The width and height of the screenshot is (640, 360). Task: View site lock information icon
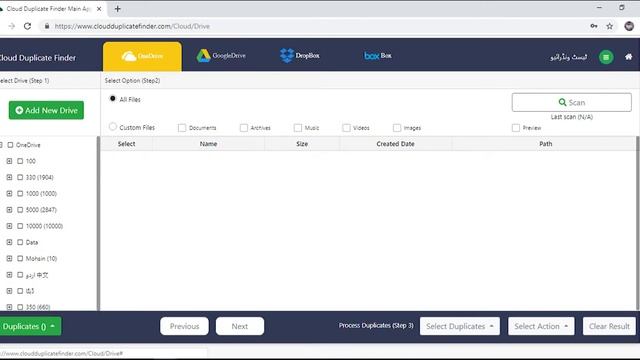coord(47,26)
